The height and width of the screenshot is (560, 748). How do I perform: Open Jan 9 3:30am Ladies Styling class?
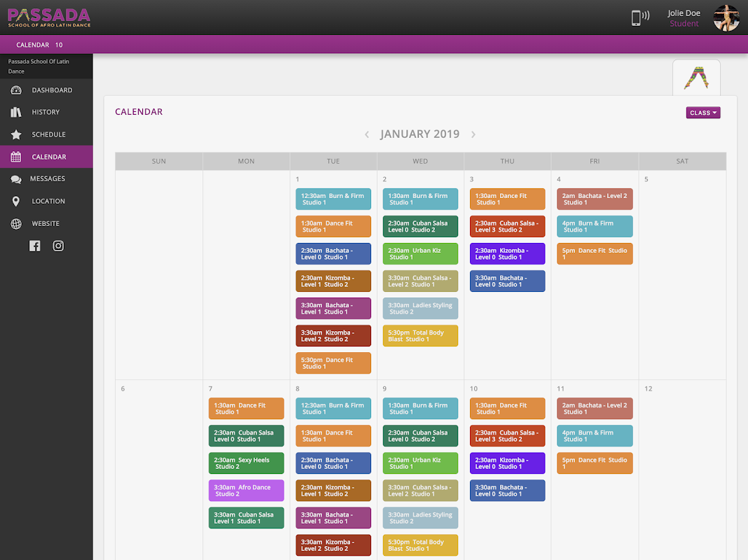tap(420, 518)
